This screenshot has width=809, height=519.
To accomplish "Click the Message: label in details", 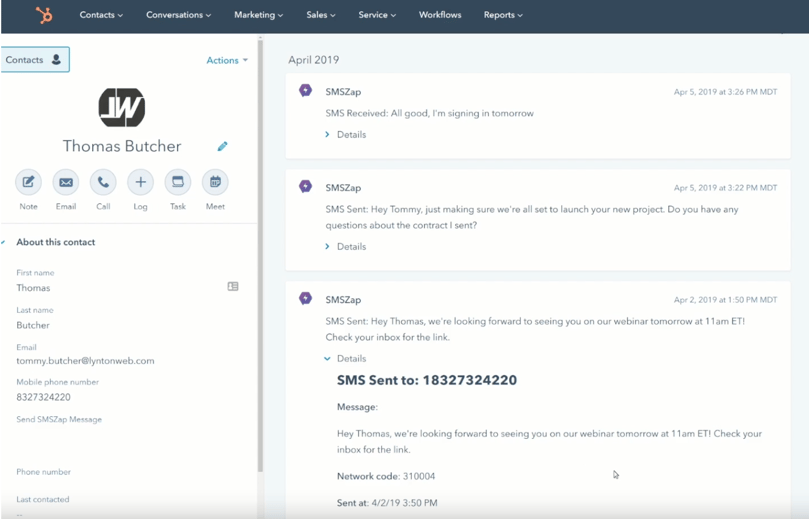I will [x=357, y=407].
